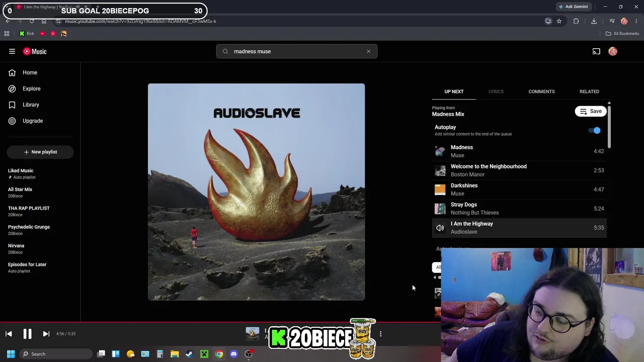The width and height of the screenshot is (644, 362).
Task: Click the Audioslave album artwork
Action: pyautogui.click(x=256, y=192)
